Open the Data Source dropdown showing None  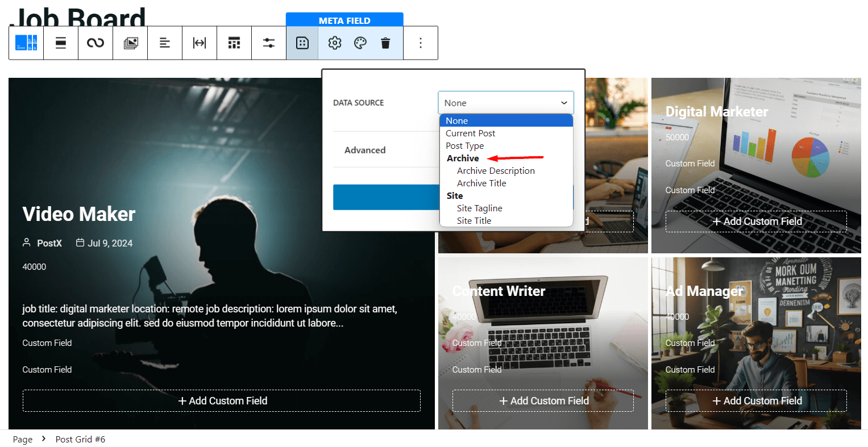click(x=505, y=103)
